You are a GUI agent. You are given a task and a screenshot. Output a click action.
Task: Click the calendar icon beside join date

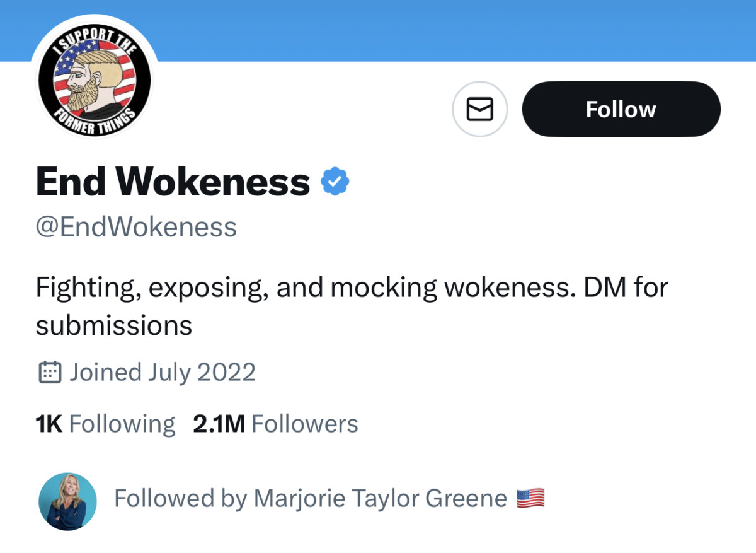pos(50,372)
